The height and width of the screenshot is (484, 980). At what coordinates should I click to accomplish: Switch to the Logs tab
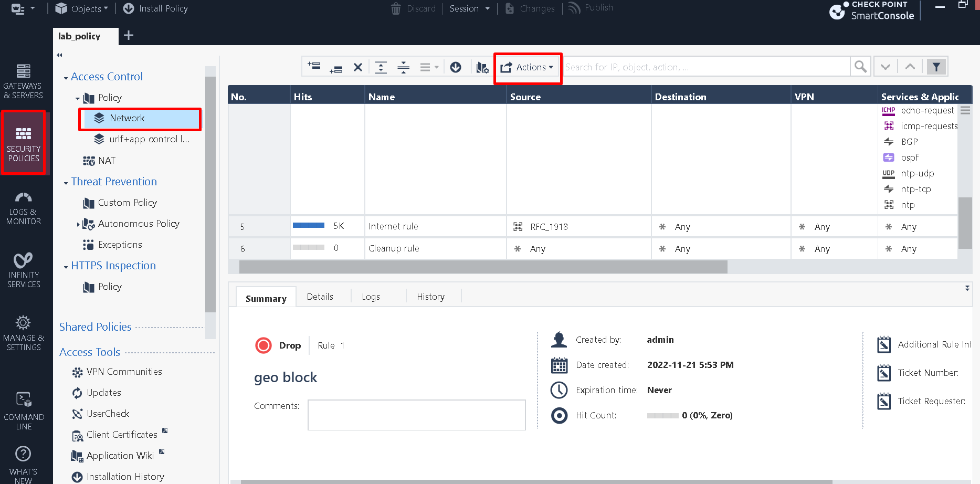click(x=371, y=297)
